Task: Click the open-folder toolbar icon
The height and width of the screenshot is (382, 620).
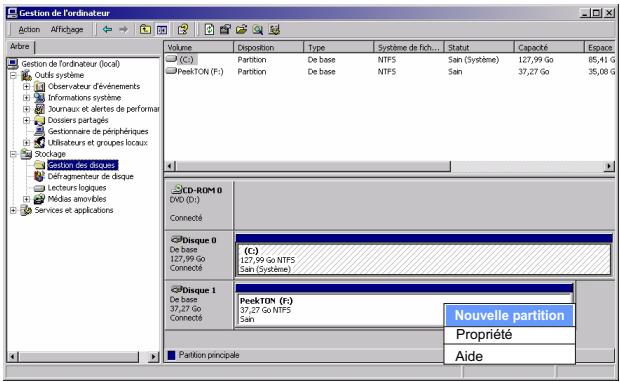Action: pyautogui.click(x=242, y=29)
